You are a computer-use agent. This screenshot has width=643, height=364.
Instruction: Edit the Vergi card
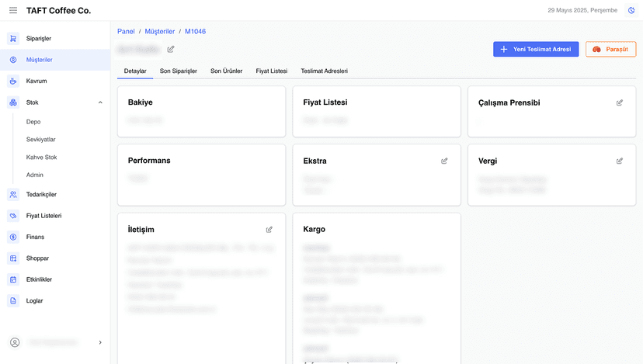pyautogui.click(x=619, y=161)
